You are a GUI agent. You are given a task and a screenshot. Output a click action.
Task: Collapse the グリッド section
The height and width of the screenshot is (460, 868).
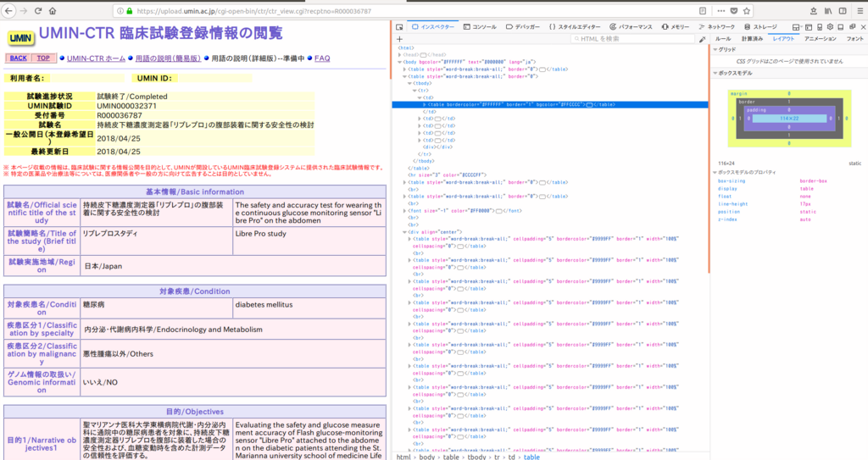click(x=715, y=50)
